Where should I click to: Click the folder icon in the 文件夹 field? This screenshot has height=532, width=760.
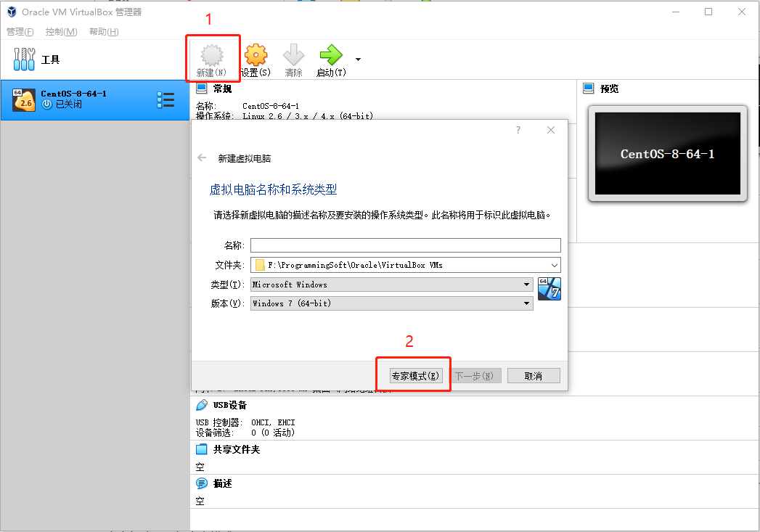[260, 264]
